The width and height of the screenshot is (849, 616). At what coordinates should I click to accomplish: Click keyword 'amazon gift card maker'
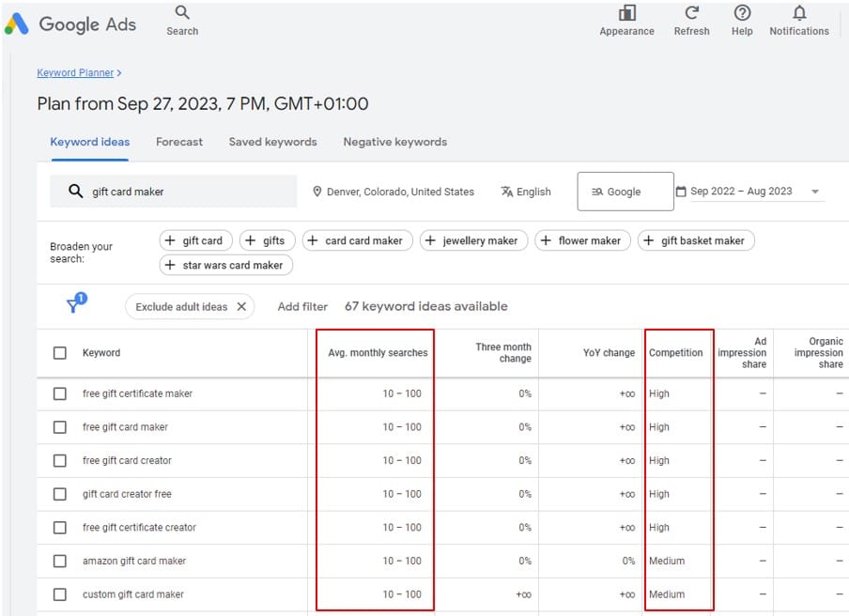coord(134,561)
